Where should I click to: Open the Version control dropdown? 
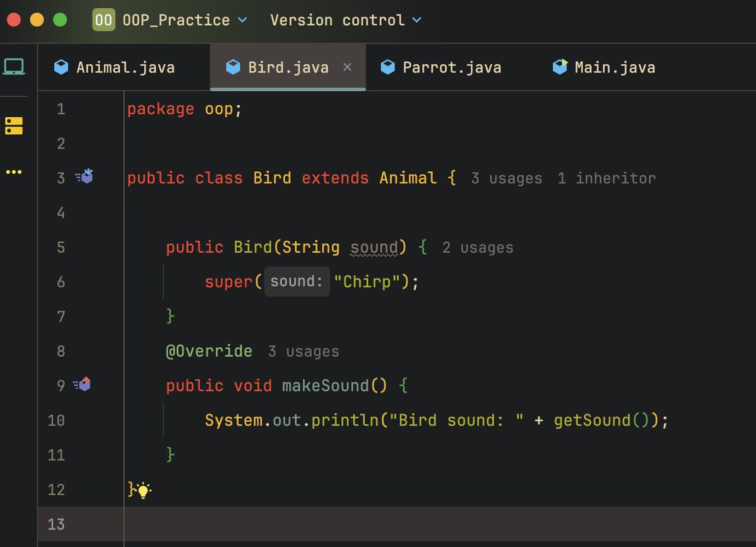346,20
